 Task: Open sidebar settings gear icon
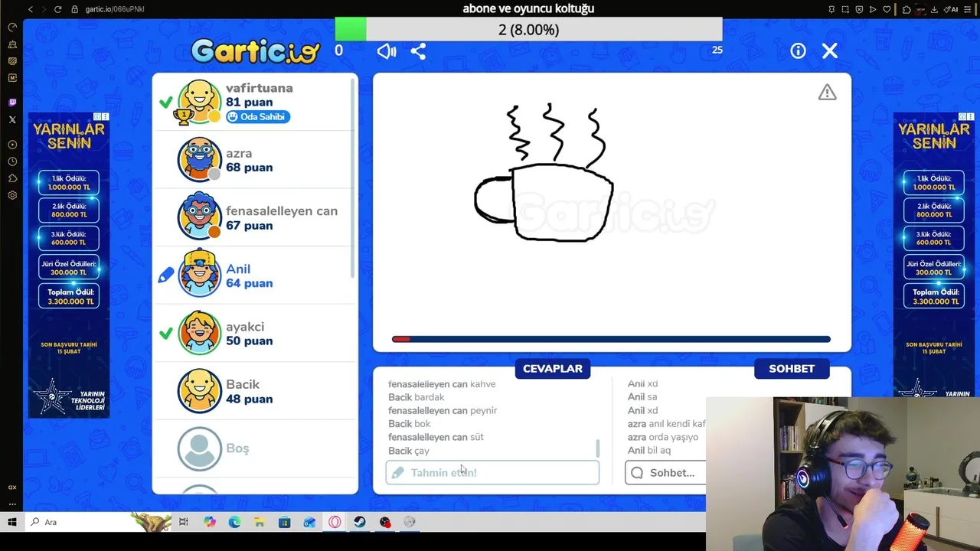(12, 195)
